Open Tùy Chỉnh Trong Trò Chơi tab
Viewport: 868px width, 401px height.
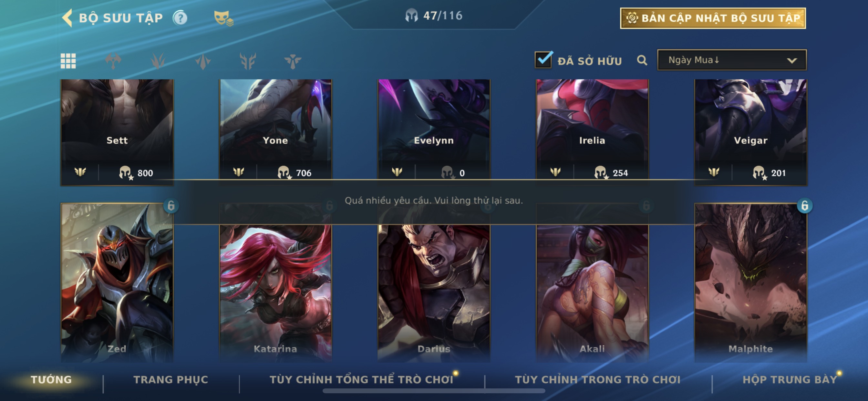598,379
